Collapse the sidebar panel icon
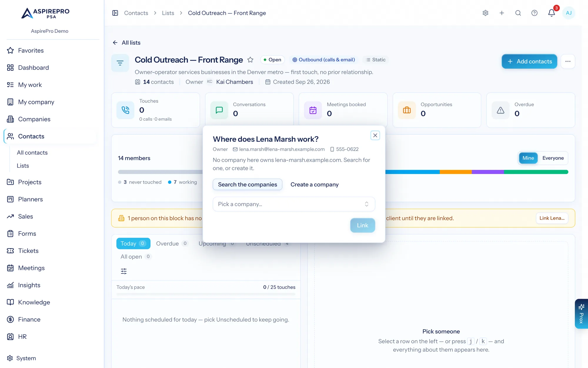The height and width of the screenshot is (368, 588). [x=115, y=13]
